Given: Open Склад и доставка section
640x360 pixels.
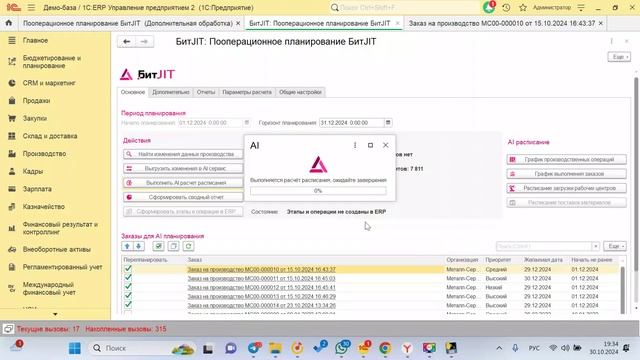Looking at the screenshot, I should [50, 136].
